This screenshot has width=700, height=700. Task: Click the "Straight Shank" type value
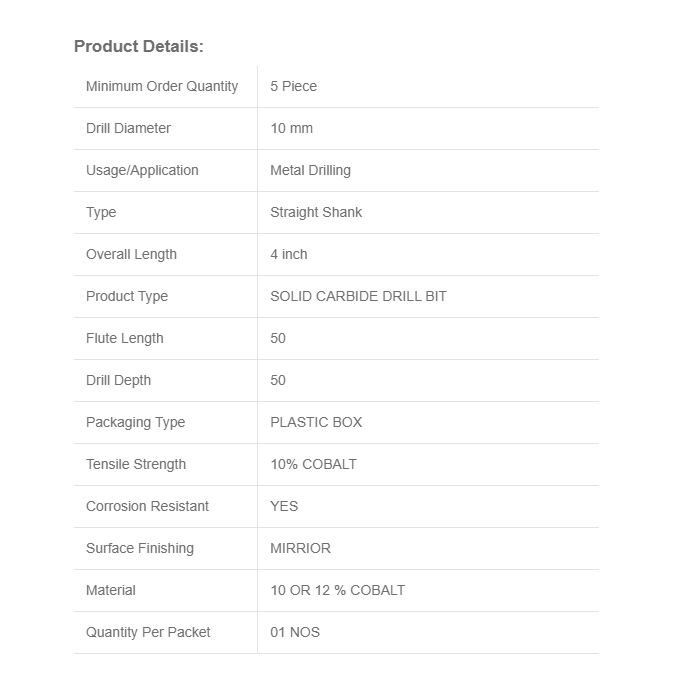[316, 212]
